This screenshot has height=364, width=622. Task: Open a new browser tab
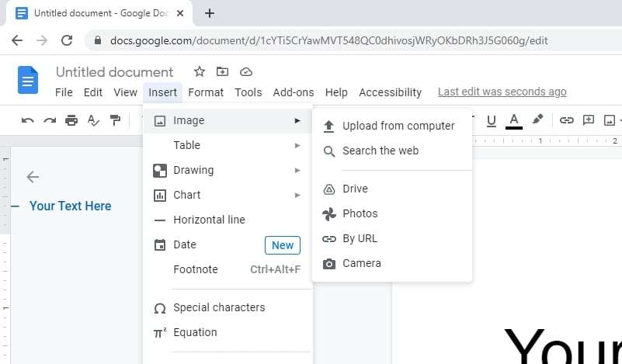210,13
